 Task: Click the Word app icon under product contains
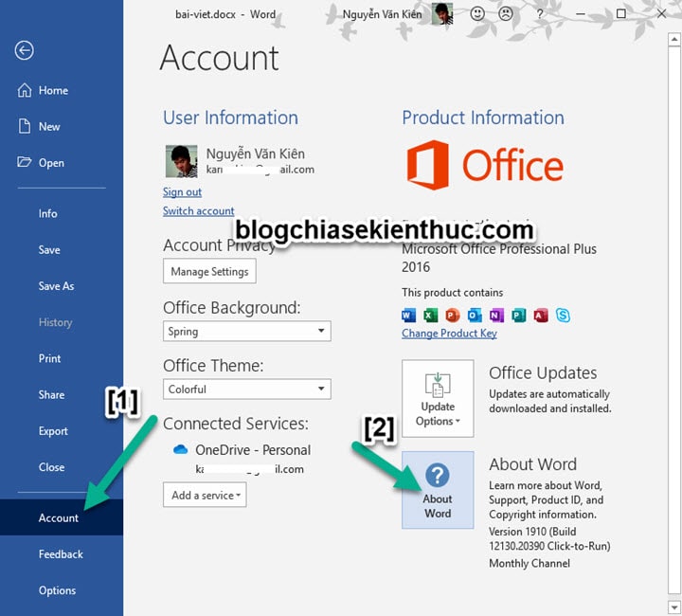tap(408, 315)
